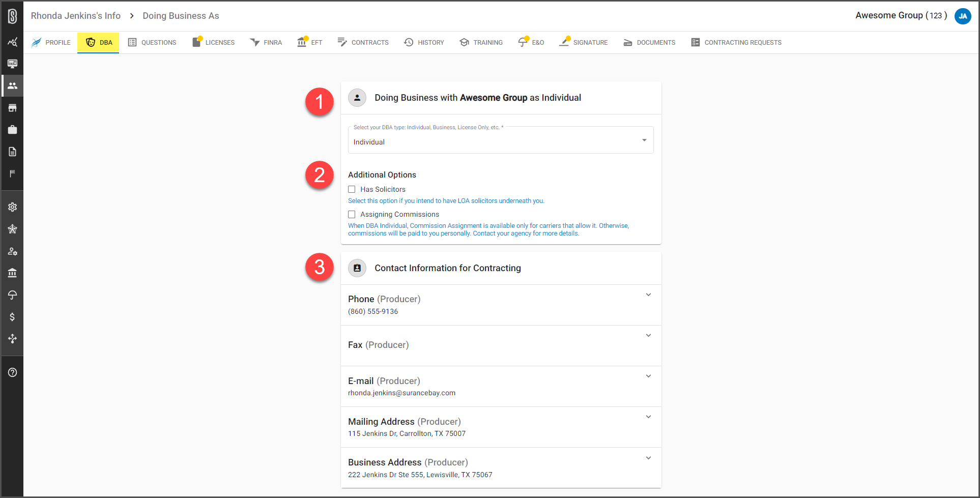980x498 pixels.
Task: Click the flag icon in sidebar
Action: 12,173
